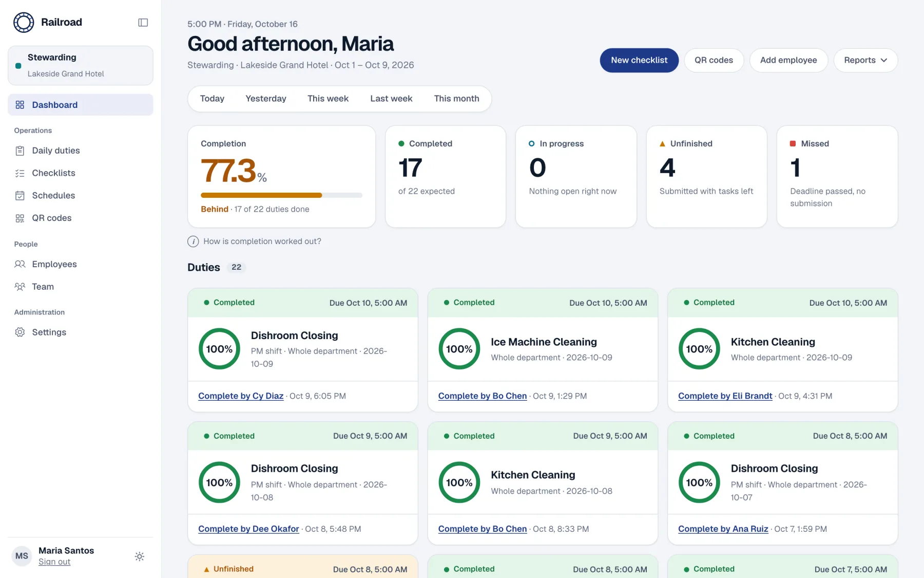Open Complete by Cy Diaz link

pyautogui.click(x=241, y=396)
